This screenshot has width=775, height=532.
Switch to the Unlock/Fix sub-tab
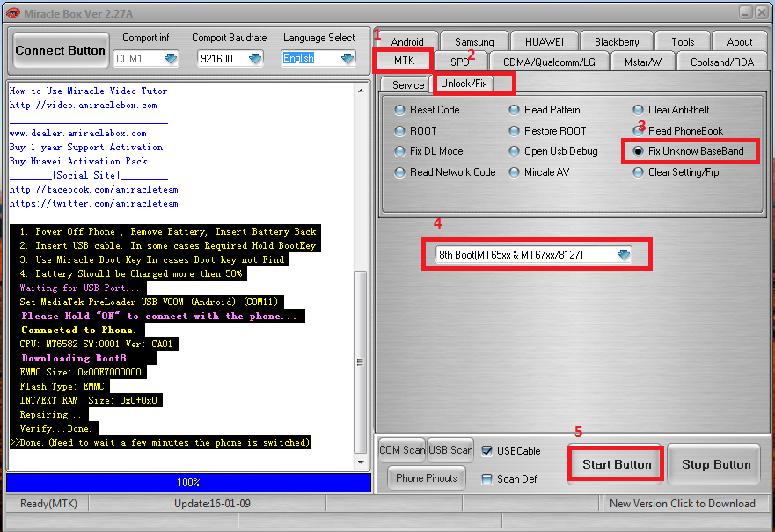click(464, 84)
